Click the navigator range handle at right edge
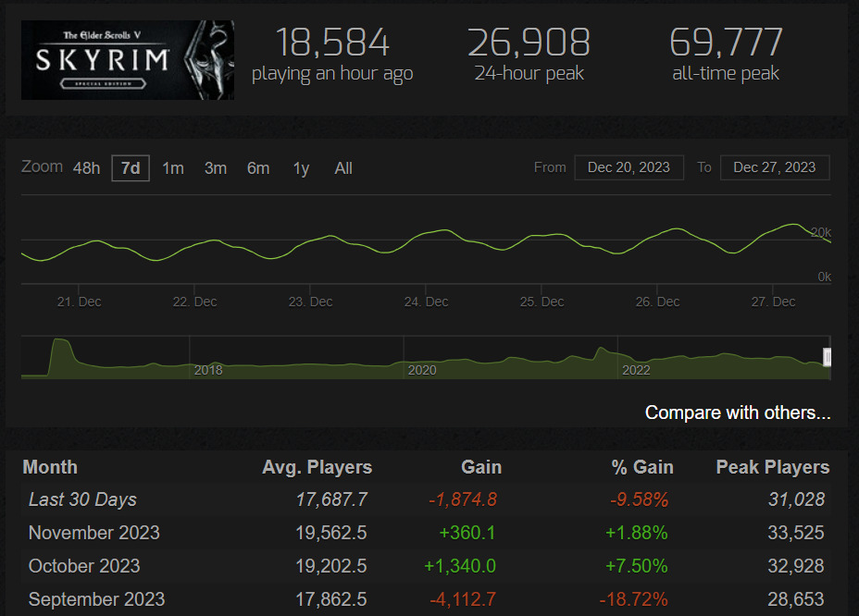Screen dimensions: 859x616 [x=828, y=358]
